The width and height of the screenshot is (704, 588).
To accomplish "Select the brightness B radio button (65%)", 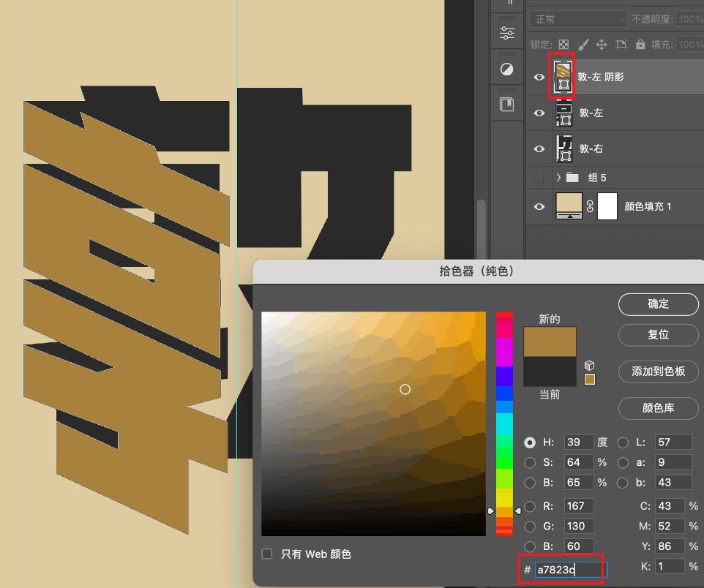I will pyautogui.click(x=530, y=483).
